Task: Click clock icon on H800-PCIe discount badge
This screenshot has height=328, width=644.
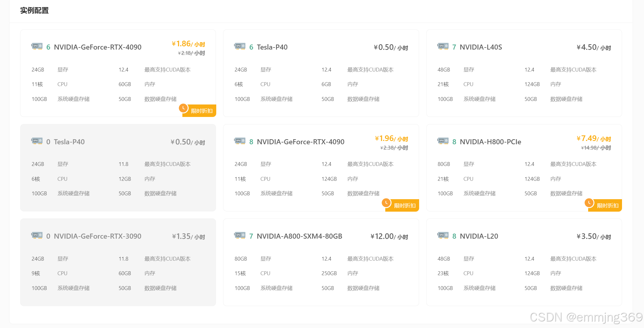Action: pos(589,203)
